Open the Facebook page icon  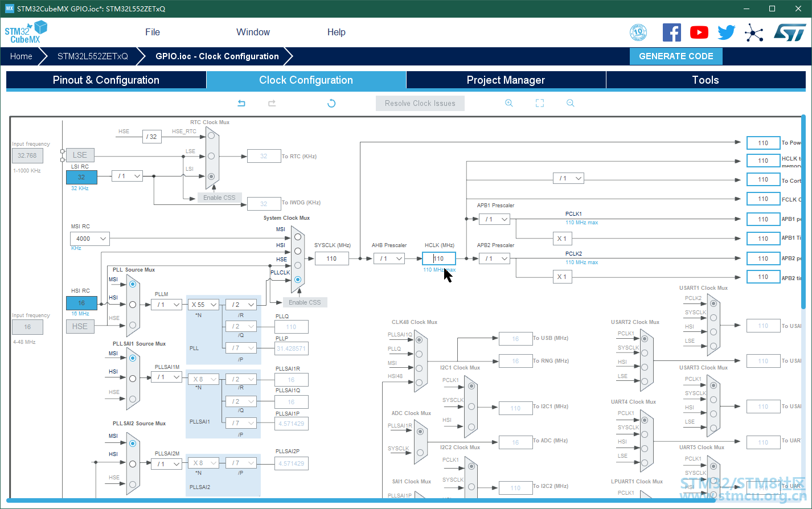(x=672, y=32)
